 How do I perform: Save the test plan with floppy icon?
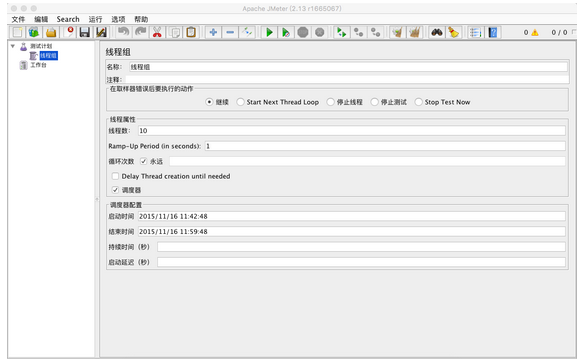(x=85, y=32)
